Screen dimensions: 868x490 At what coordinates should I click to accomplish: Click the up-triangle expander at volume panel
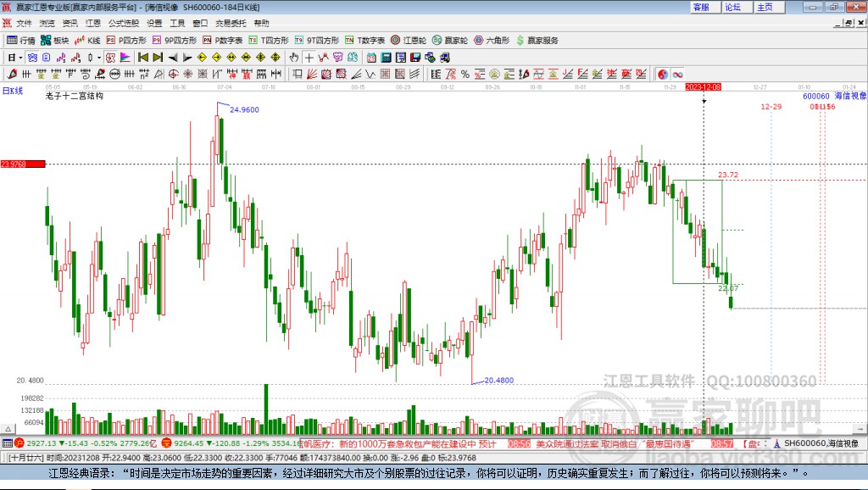click(x=8, y=429)
